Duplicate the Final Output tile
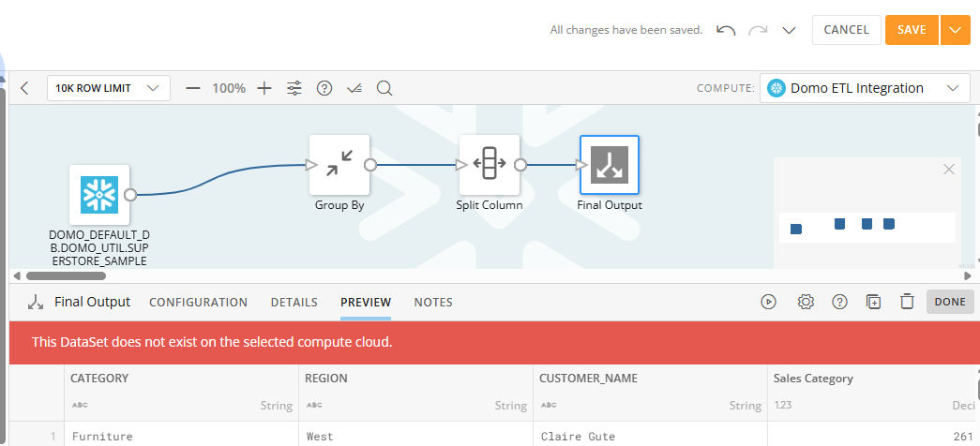Image resolution: width=980 pixels, height=446 pixels. (x=874, y=302)
